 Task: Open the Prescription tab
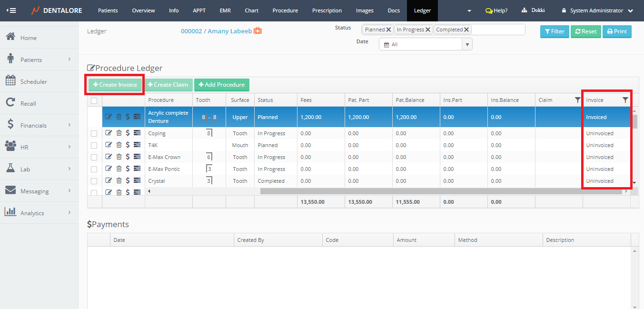coord(327,10)
